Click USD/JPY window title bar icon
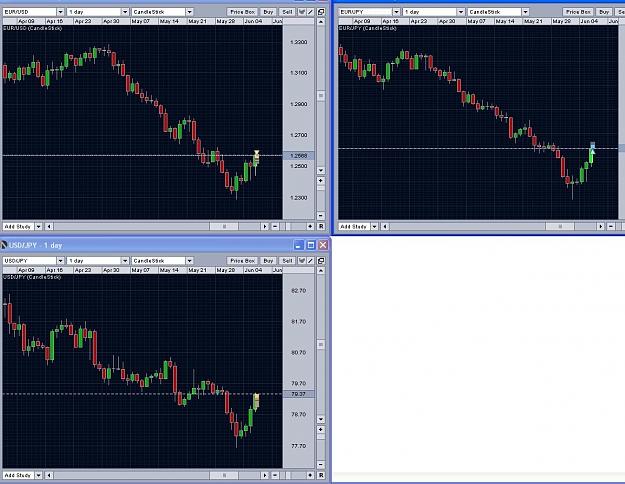625x484 pixels. coord(4,245)
